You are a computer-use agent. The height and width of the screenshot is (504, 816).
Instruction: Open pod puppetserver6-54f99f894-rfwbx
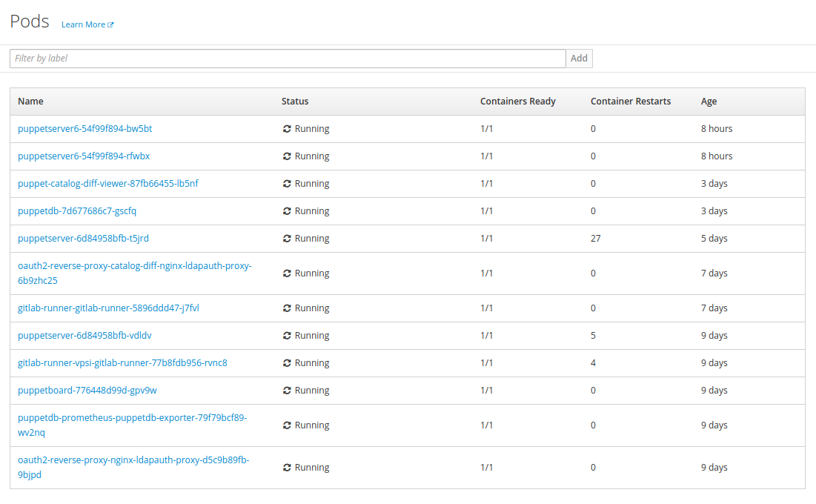tap(84, 156)
